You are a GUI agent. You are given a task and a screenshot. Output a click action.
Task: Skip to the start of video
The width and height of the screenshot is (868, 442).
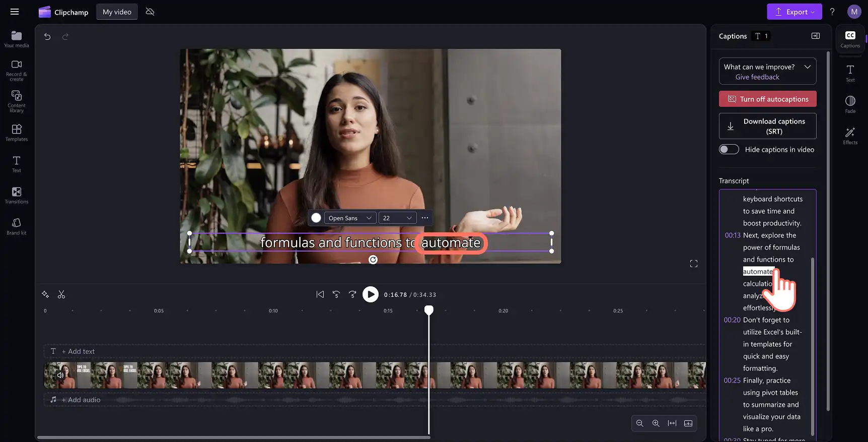coord(320,294)
